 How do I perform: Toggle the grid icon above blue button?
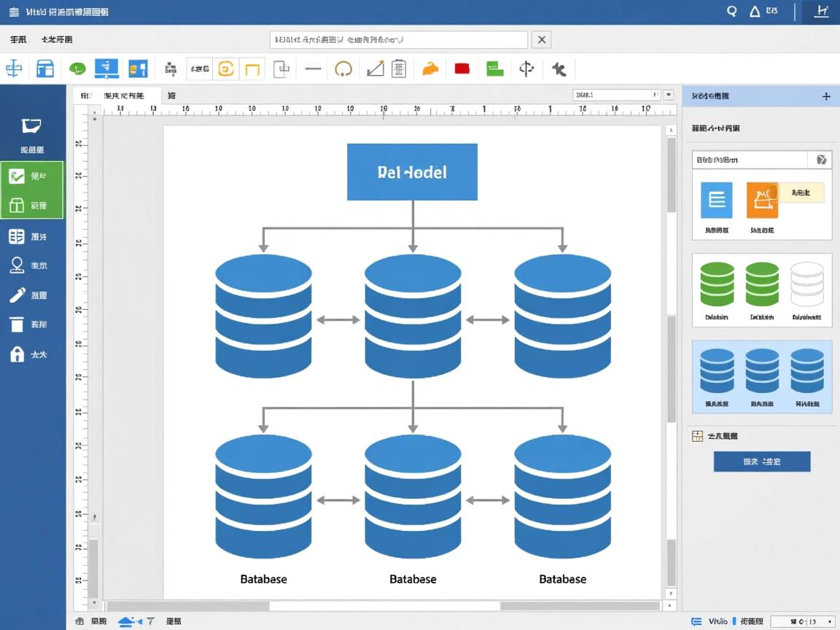697,436
